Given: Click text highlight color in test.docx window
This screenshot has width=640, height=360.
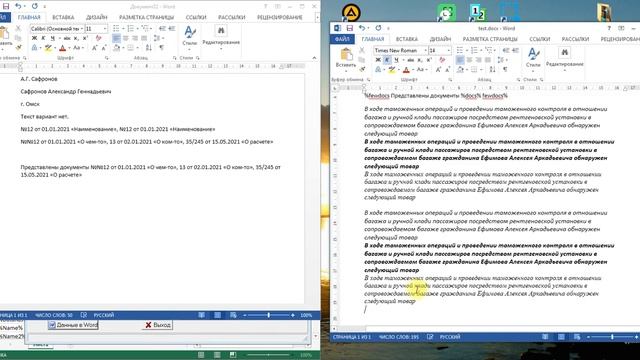Looking at the screenshot, I should pyautogui.click(x=391, y=70).
